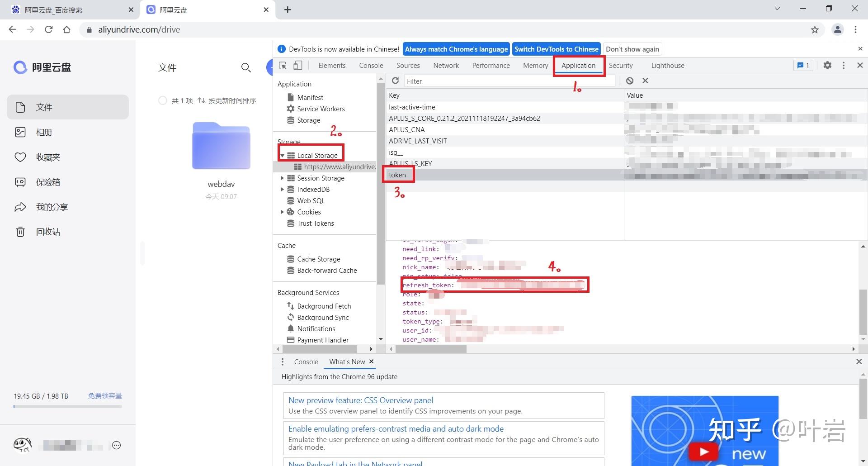
Task: Open New preview feature: CSS Overview panel link
Action: (361, 400)
